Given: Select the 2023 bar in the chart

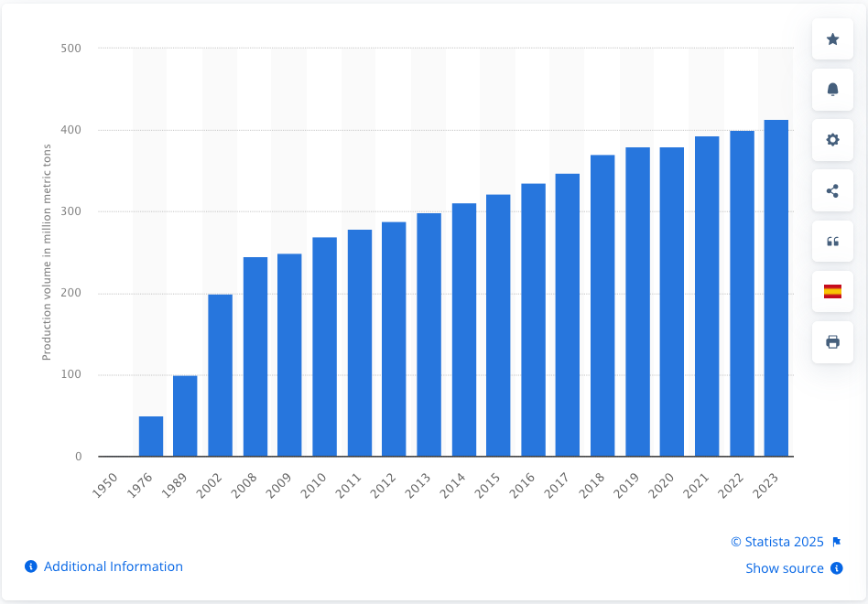Looking at the screenshot, I should 776,288.
